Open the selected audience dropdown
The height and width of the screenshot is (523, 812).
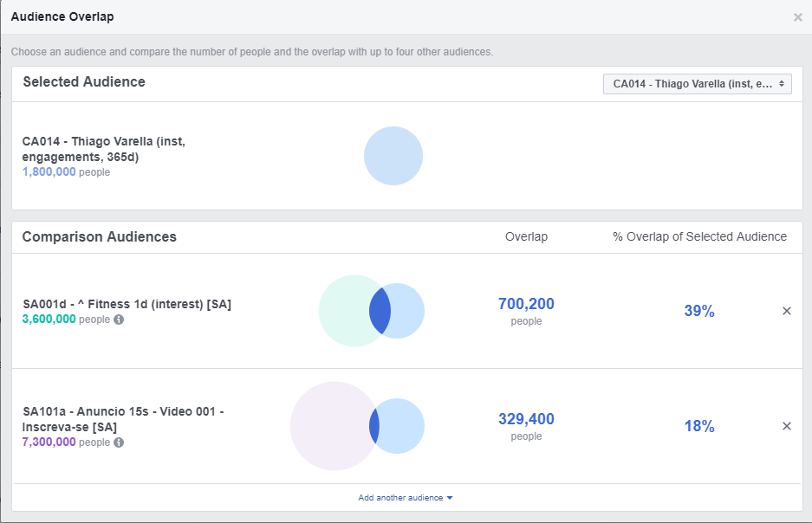pyautogui.click(x=697, y=83)
